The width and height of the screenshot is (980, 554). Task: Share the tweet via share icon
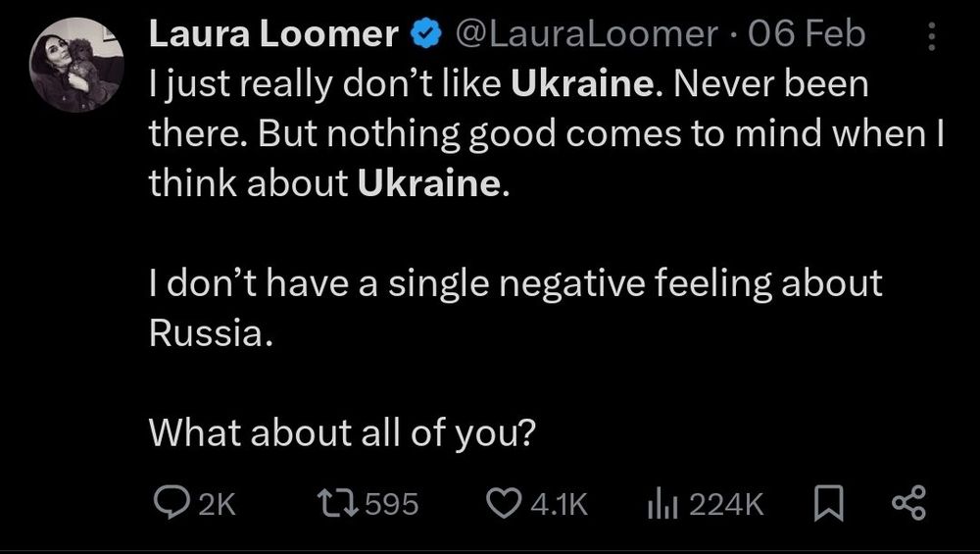point(907,504)
